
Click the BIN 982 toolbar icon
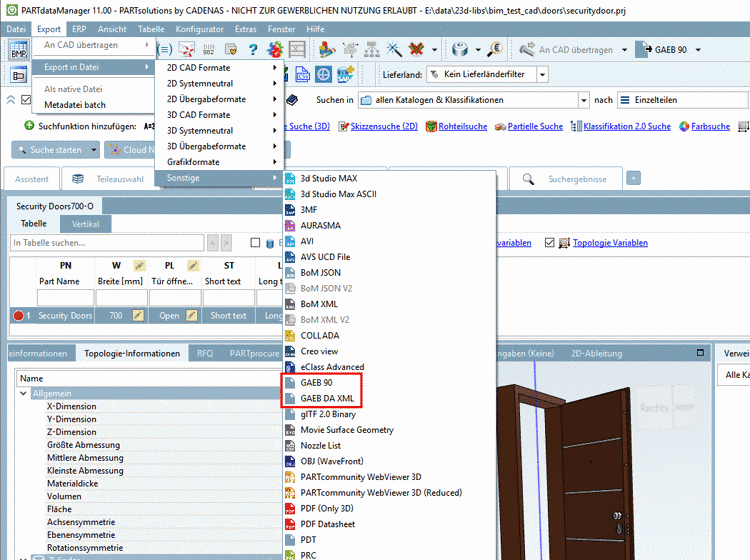tap(209, 49)
